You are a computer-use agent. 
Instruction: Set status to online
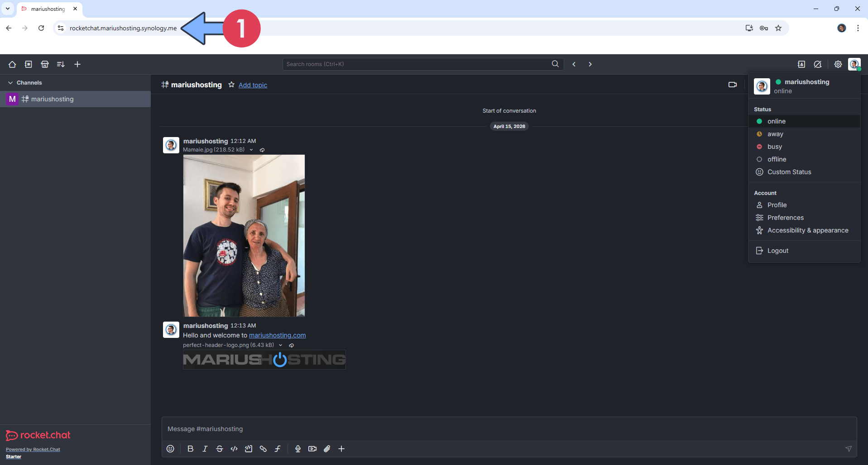click(804, 121)
